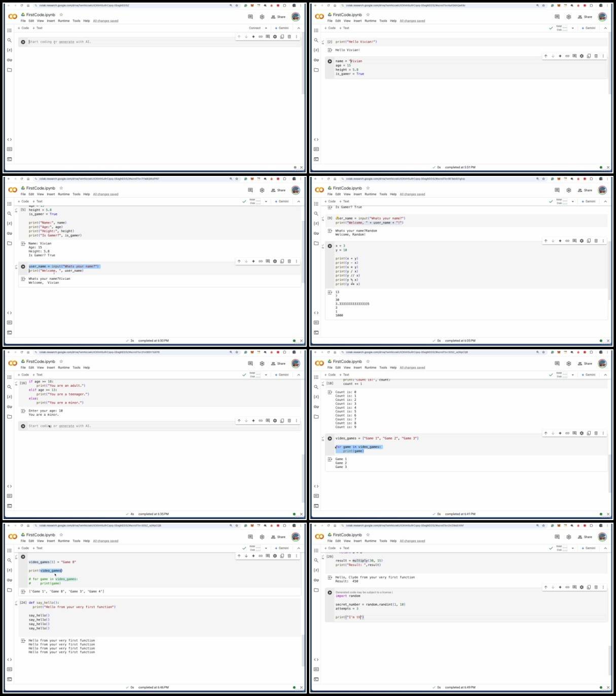Screen dimensions: 616x696
Task: Collapse header chevron in 6:46 PM screenshot
Action: [299, 548]
